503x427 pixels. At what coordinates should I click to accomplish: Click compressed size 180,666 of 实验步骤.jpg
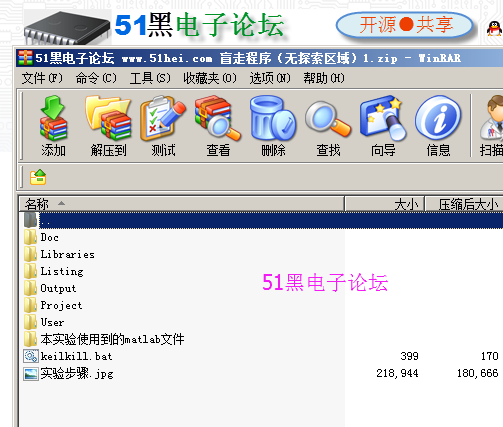(478, 373)
